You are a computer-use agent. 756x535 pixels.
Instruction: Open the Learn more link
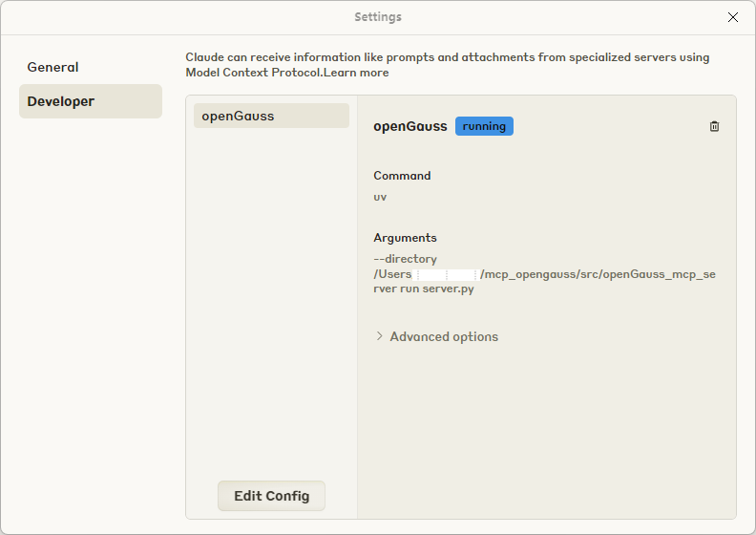pos(361,73)
